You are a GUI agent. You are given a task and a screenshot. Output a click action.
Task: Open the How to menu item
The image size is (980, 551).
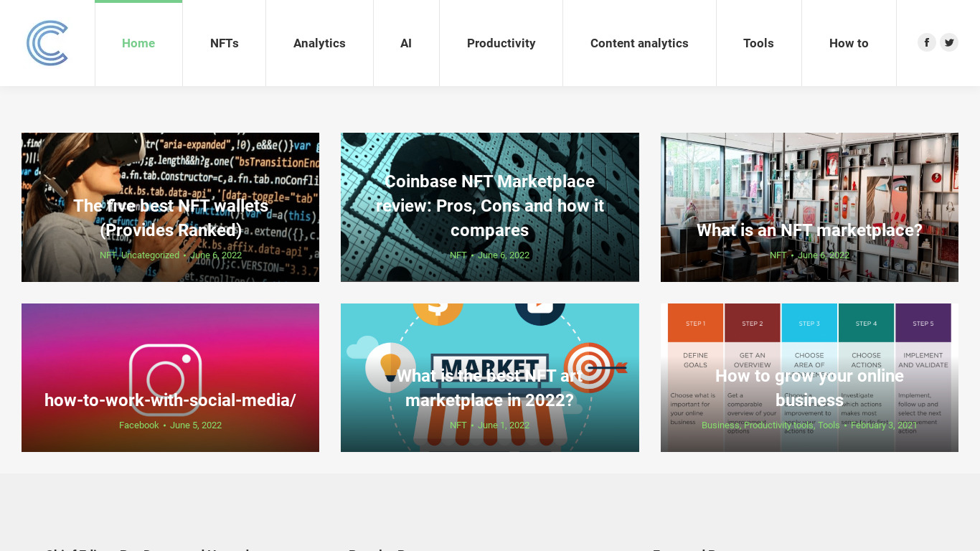click(849, 43)
